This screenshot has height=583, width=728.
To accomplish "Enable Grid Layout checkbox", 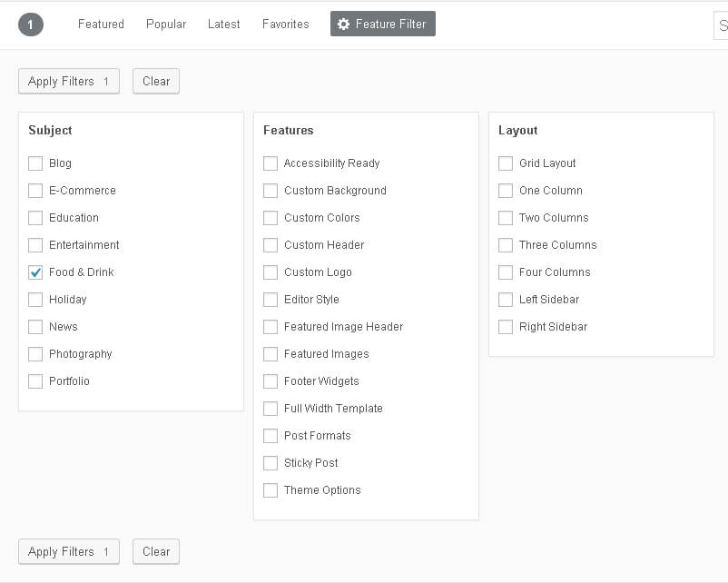I will 506,163.
